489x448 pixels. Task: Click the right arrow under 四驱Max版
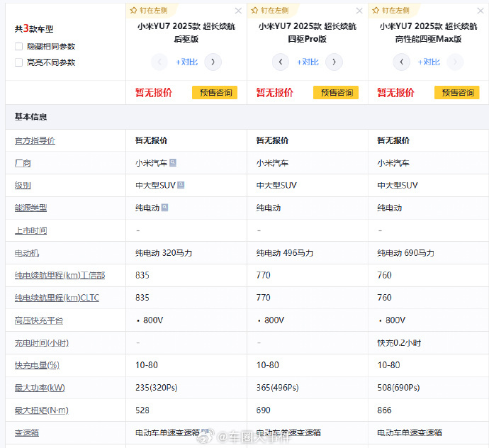coord(455,62)
